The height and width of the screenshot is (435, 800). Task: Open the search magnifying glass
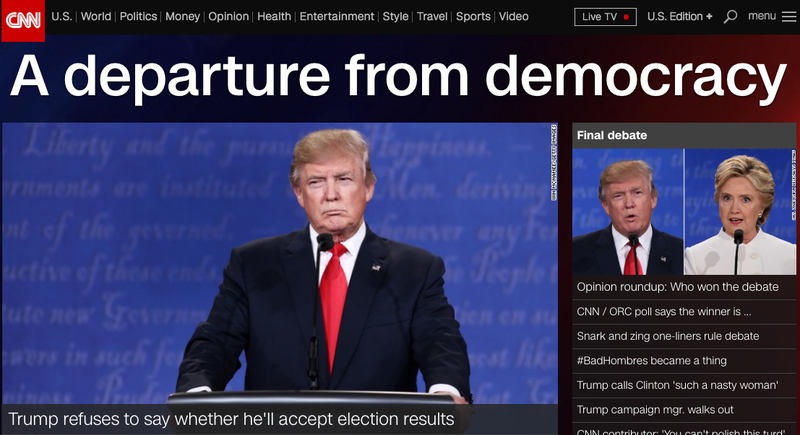coord(730,16)
